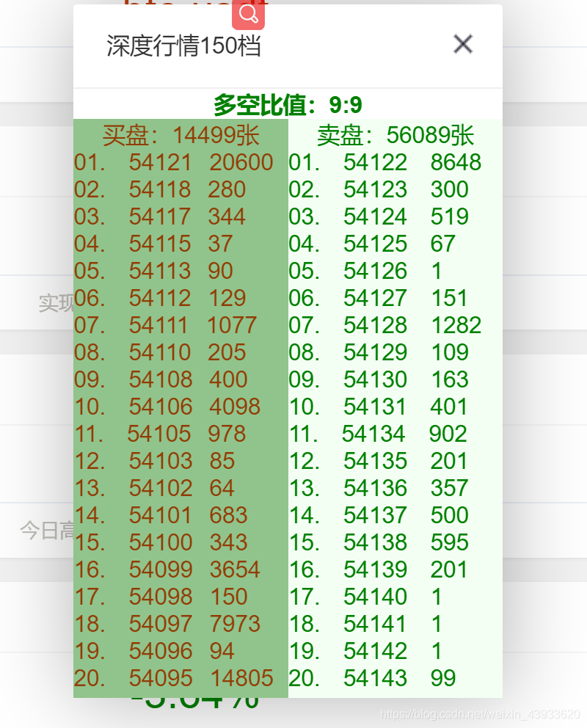The width and height of the screenshot is (587, 728).
Task: Select buy row 10 price 54106
Action: (161, 407)
